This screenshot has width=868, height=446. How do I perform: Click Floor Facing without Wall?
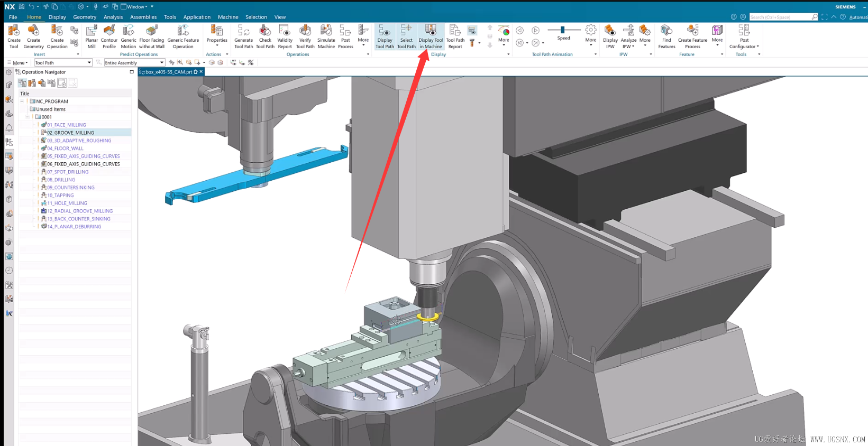point(152,36)
